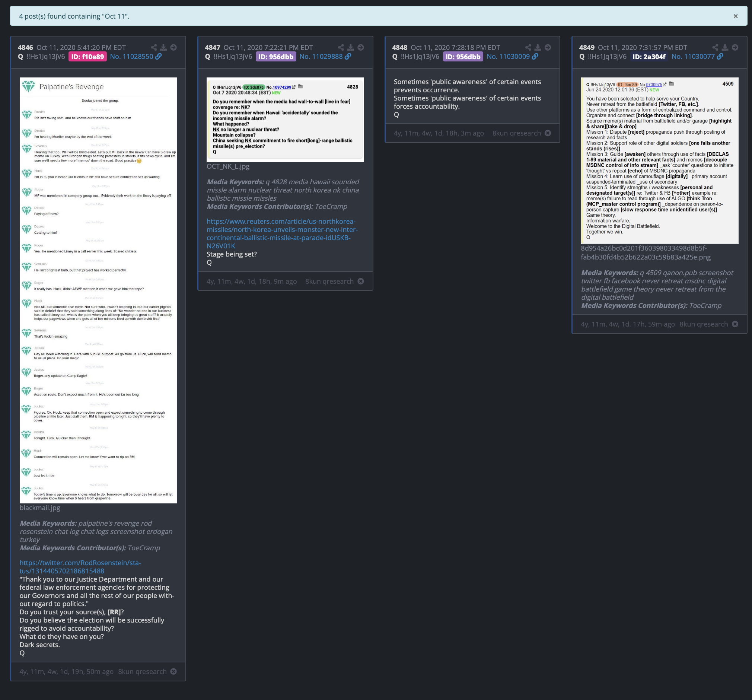Viewport: 752px width, 700px height.
Task: Open the post 4509 screenshot thumbnail
Action: click(659, 160)
